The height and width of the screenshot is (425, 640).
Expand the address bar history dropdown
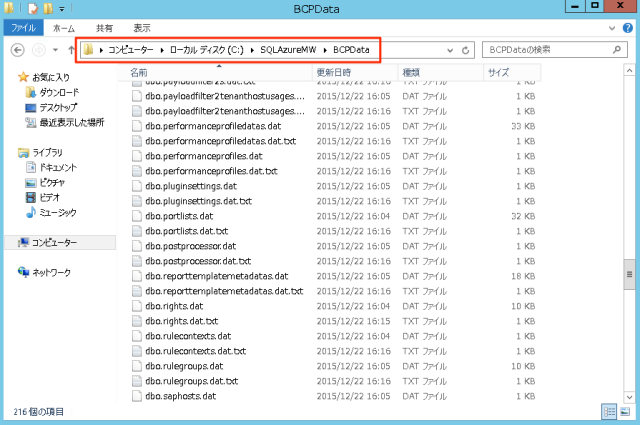click(450, 50)
